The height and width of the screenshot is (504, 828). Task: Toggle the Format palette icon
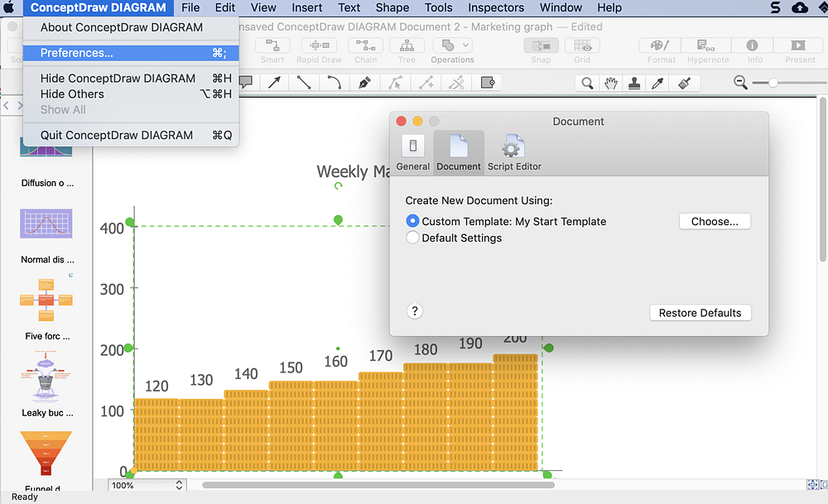point(660,50)
